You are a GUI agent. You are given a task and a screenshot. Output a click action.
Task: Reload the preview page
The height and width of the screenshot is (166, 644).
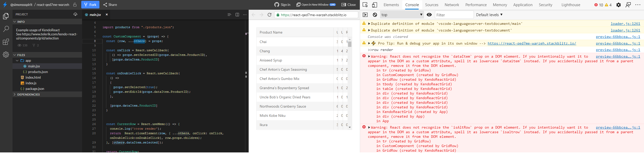pos(269,15)
